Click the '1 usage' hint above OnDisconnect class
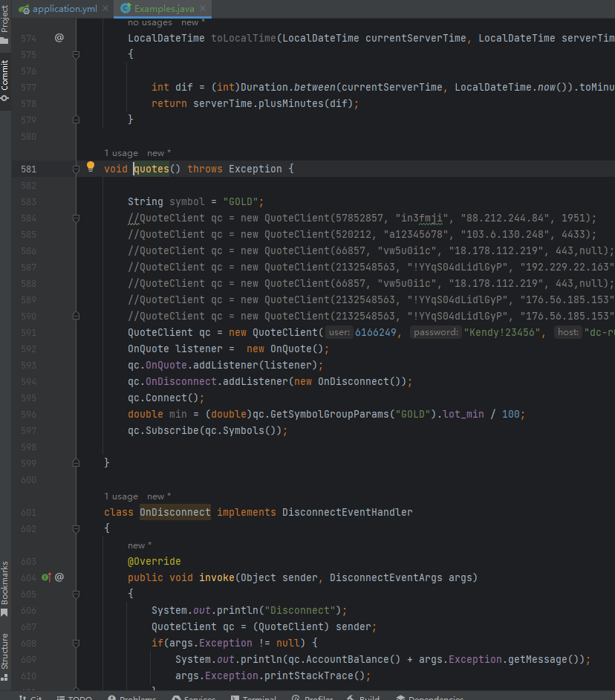This screenshot has width=615, height=700. [121, 496]
